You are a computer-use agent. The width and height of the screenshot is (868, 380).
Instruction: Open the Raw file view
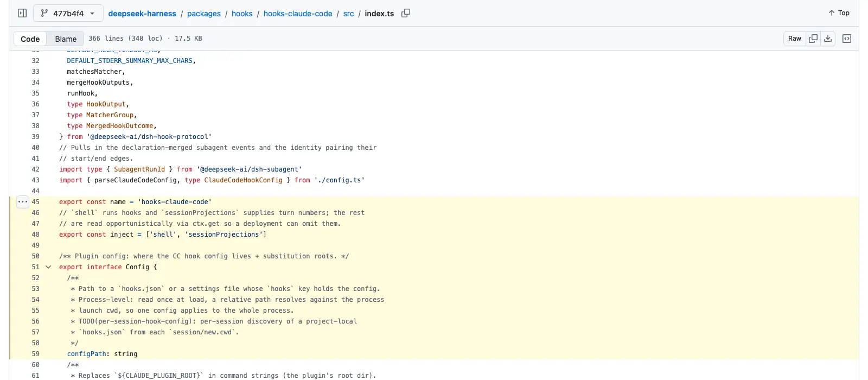coord(795,39)
